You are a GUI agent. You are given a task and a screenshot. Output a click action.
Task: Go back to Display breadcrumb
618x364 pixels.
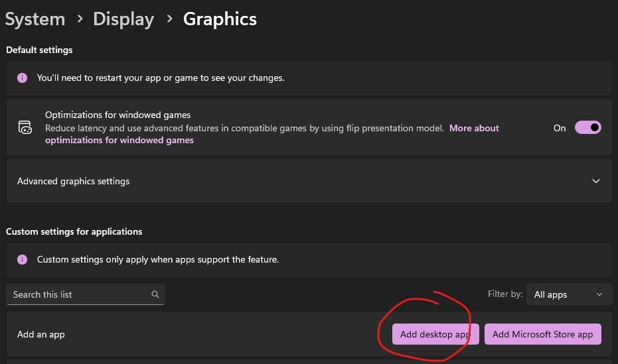[x=123, y=19]
